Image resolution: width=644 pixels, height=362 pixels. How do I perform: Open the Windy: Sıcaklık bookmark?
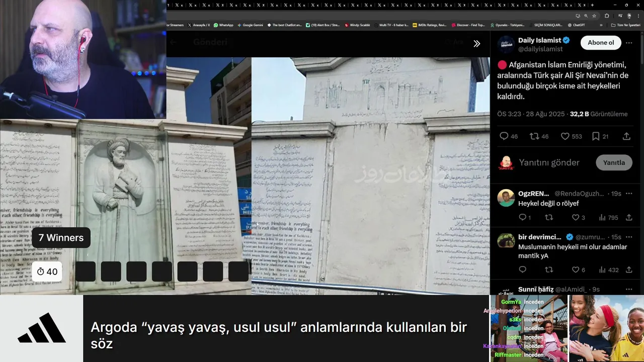(x=357, y=25)
